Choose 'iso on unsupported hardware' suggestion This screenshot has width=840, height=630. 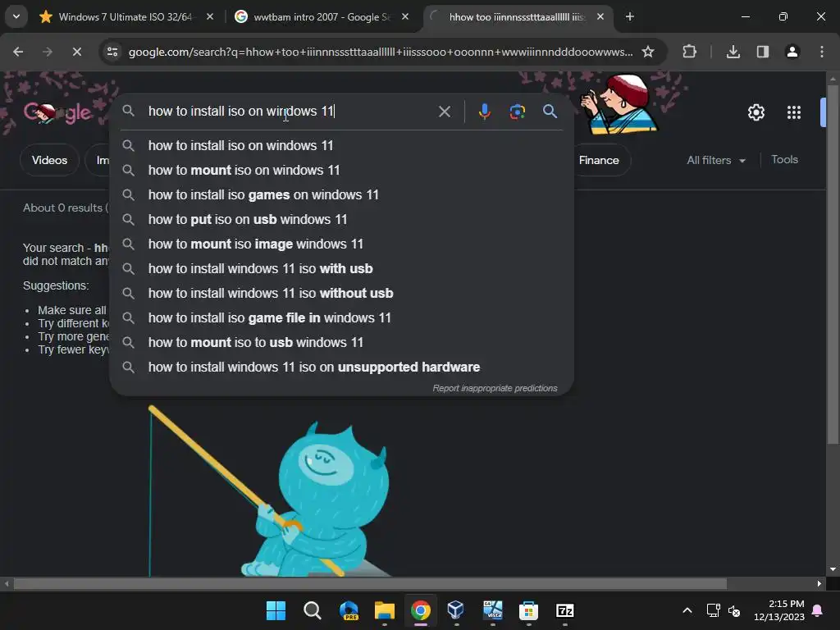[x=341, y=367]
